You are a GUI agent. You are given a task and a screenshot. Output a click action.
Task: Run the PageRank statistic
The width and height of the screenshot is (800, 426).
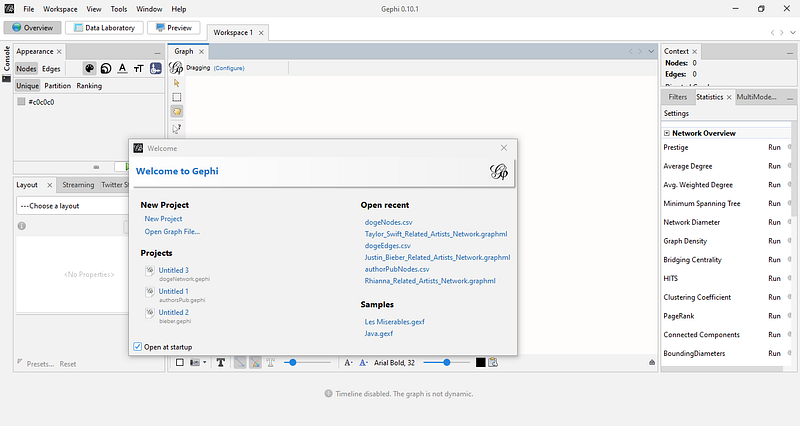(774, 316)
